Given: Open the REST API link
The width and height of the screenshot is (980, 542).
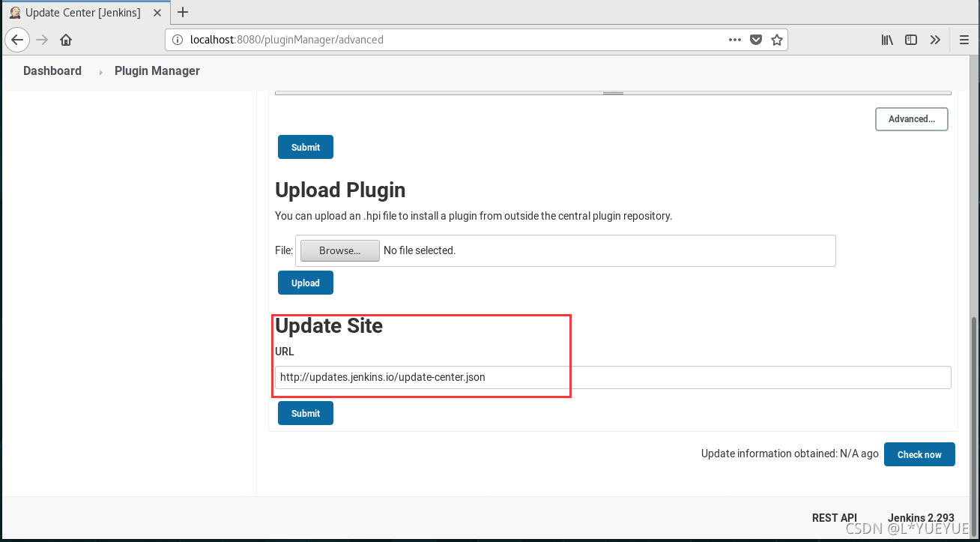Looking at the screenshot, I should 835,518.
